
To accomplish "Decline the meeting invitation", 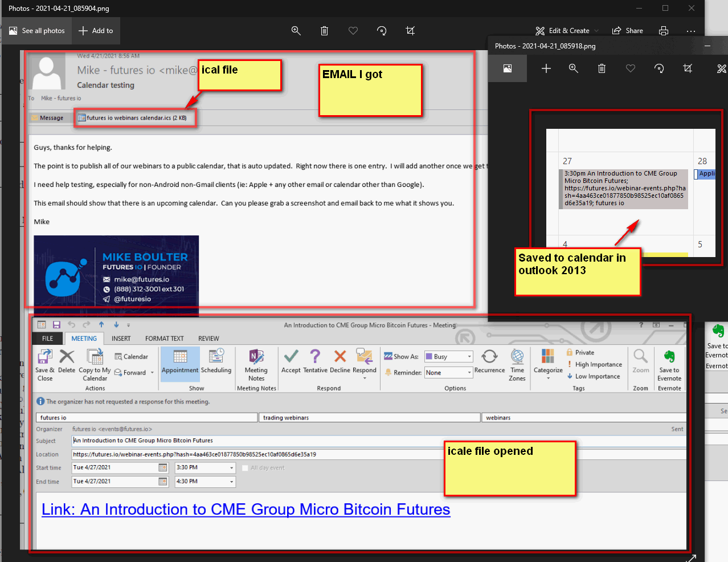I will (340, 361).
